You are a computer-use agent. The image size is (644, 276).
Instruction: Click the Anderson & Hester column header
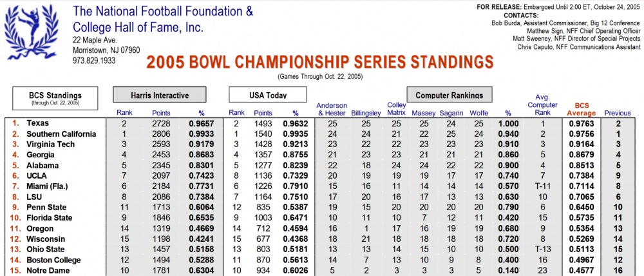coord(332,109)
